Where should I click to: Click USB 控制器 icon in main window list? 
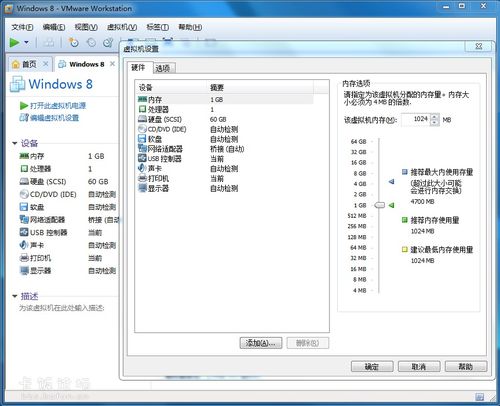coord(24,232)
